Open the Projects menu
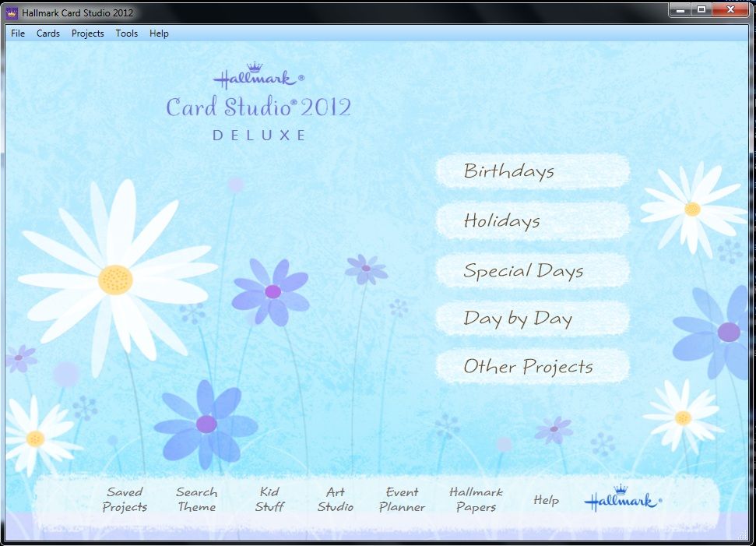The image size is (756, 546). coord(88,33)
